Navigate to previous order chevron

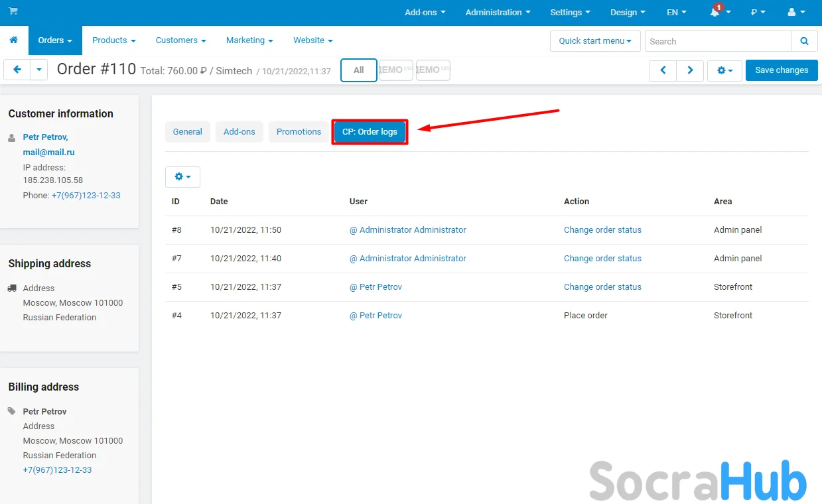tap(663, 70)
